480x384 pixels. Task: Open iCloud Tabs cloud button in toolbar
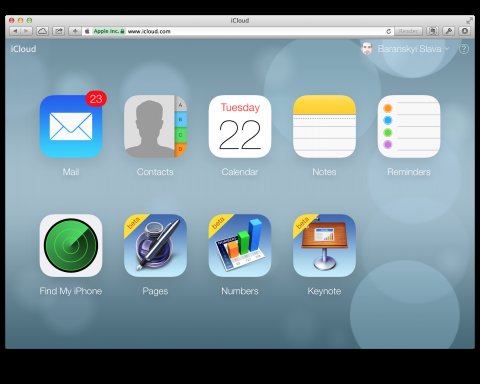click(x=42, y=31)
